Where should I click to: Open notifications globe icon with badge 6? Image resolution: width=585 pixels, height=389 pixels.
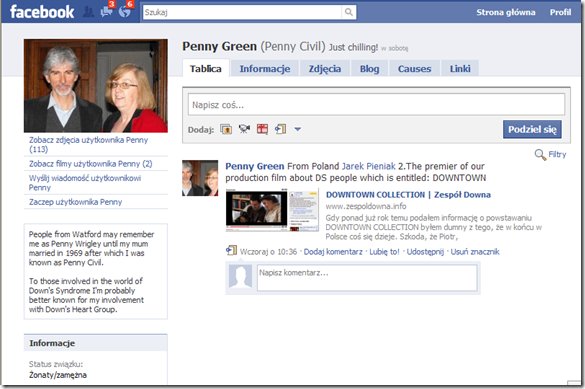point(125,11)
